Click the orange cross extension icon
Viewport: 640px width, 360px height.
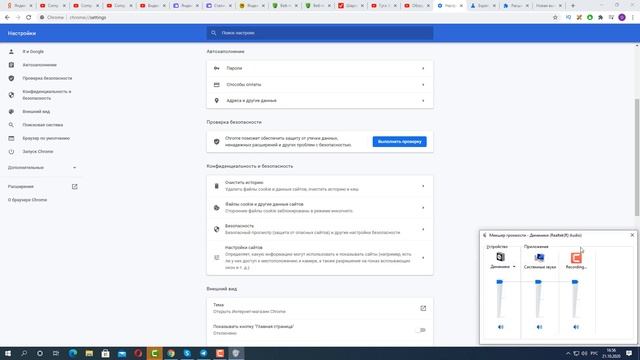579,18
